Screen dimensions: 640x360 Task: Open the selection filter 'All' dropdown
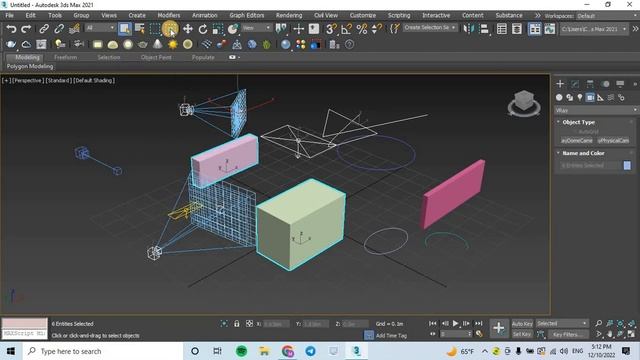click(x=100, y=28)
